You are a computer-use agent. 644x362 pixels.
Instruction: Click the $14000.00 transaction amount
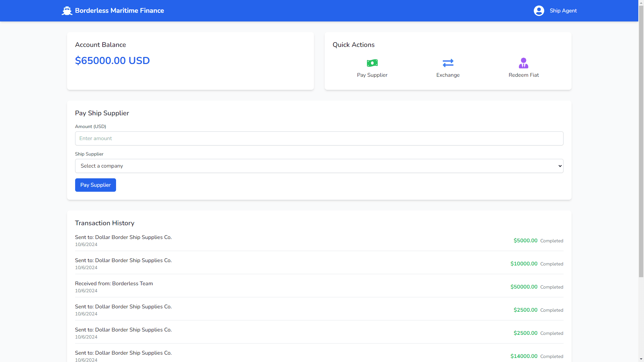pos(524,356)
